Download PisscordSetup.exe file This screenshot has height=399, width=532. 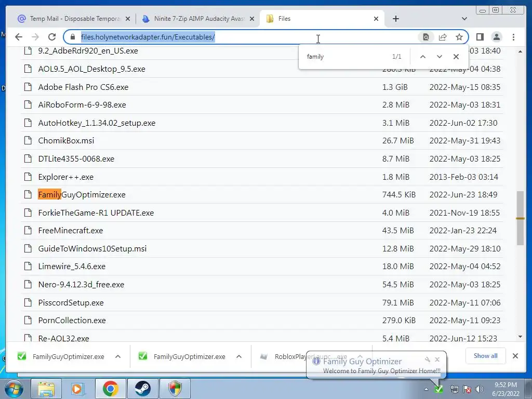click(x=71, y=302)
